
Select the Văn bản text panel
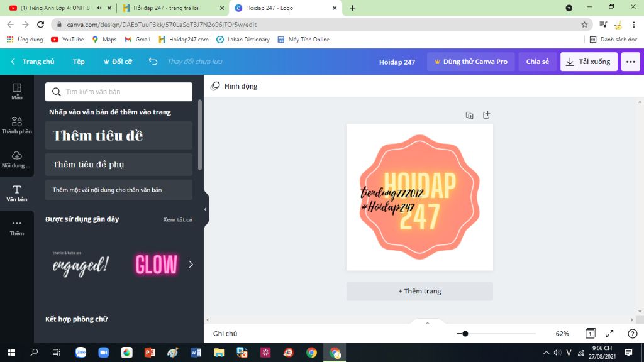[17, 194]
